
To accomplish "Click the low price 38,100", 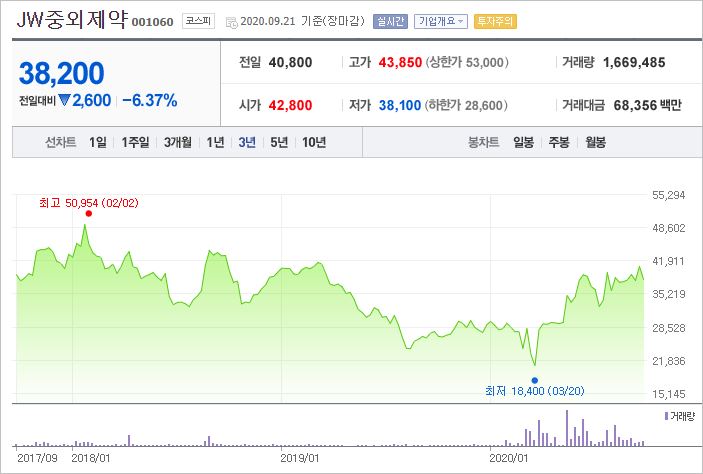I will pyautogui.click(x=400, y=105).
